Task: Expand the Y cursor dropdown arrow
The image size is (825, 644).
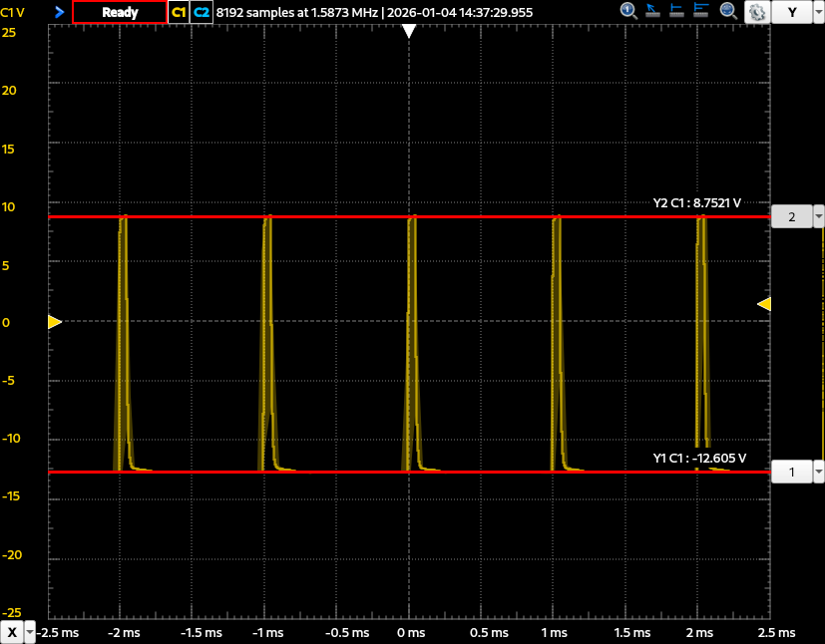Action: coord(818,12)
